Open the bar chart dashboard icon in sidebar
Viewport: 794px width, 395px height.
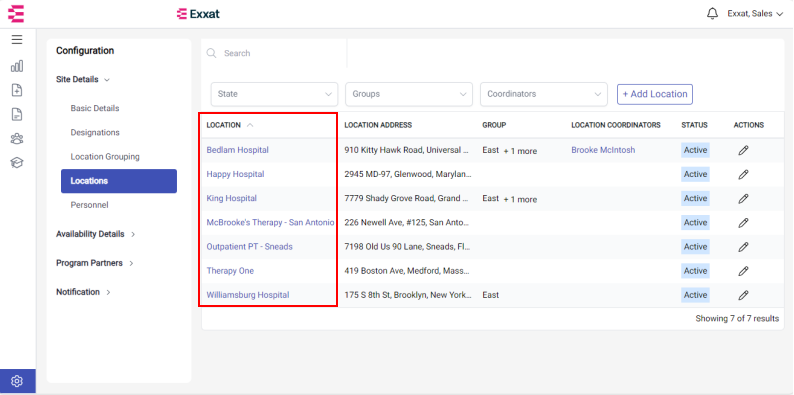(x=17, y=66)
